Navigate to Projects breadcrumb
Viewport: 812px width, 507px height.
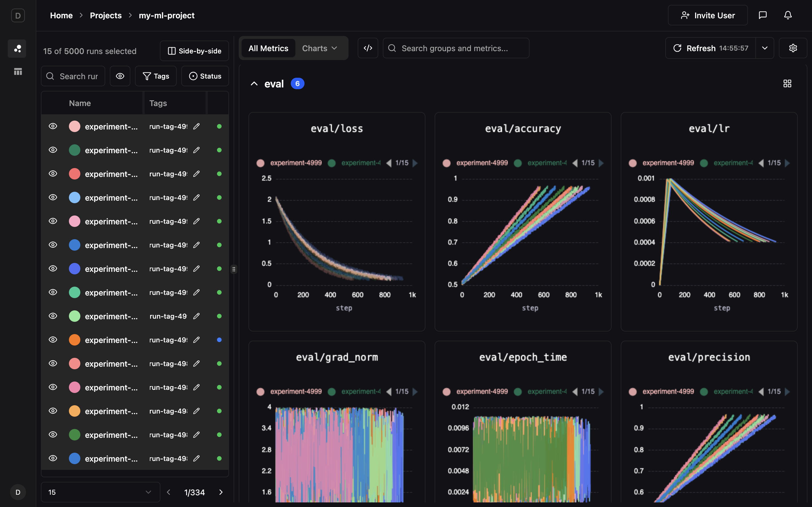(106, 15)
